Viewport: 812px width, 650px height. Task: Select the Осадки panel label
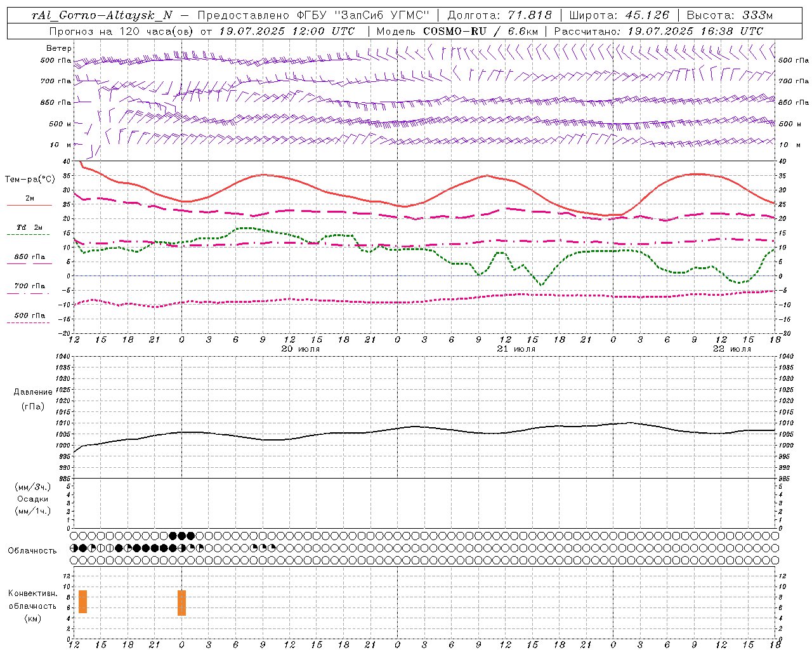[x=33, y=499]
